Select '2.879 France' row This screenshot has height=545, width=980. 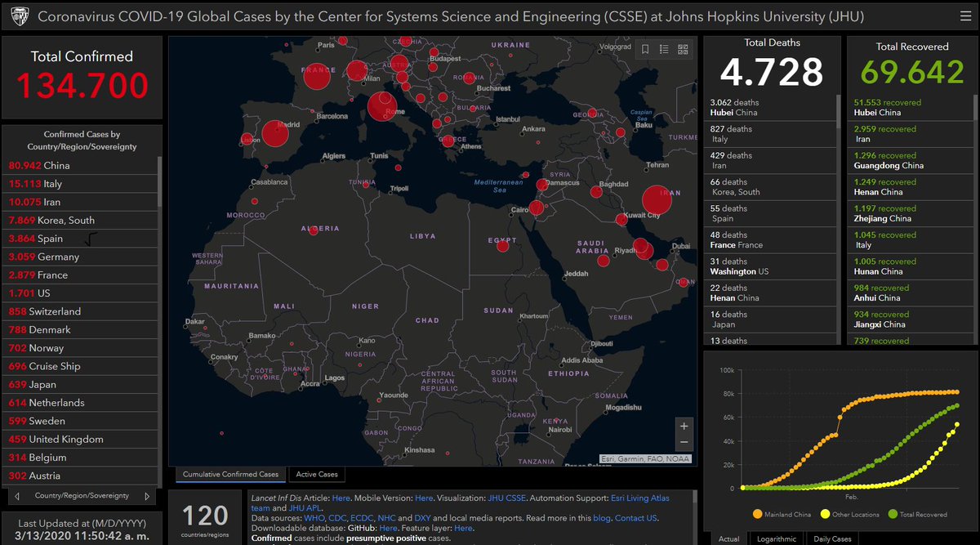(80, 275)
